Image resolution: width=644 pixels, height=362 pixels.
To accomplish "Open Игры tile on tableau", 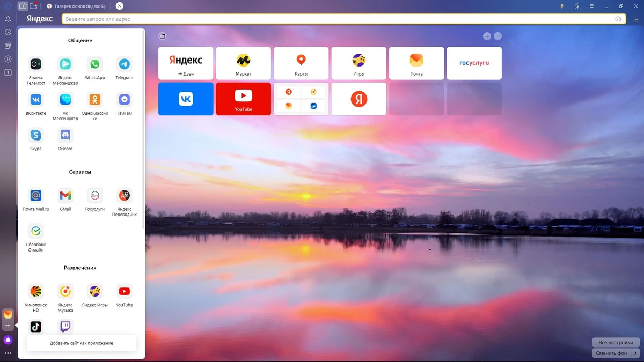I will 359,63.
